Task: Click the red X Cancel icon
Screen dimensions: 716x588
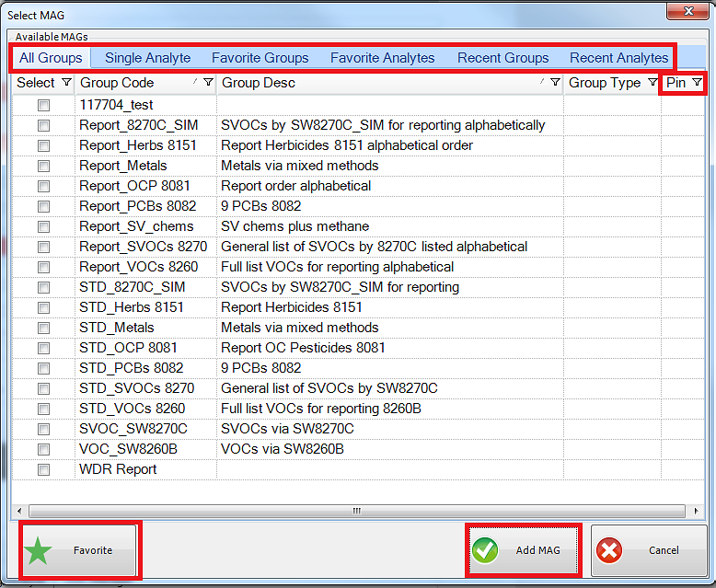Action: [609, 550]
